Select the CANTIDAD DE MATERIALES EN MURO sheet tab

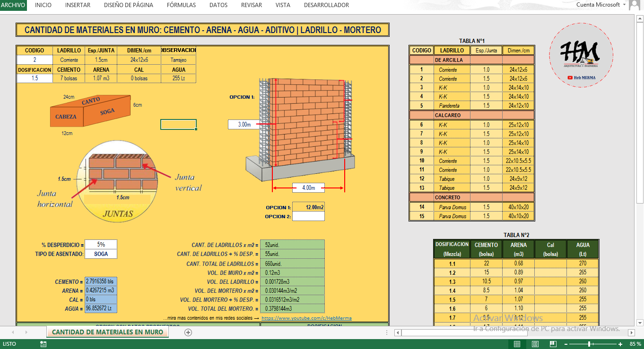pyautogui.click(x=107, y=332)
